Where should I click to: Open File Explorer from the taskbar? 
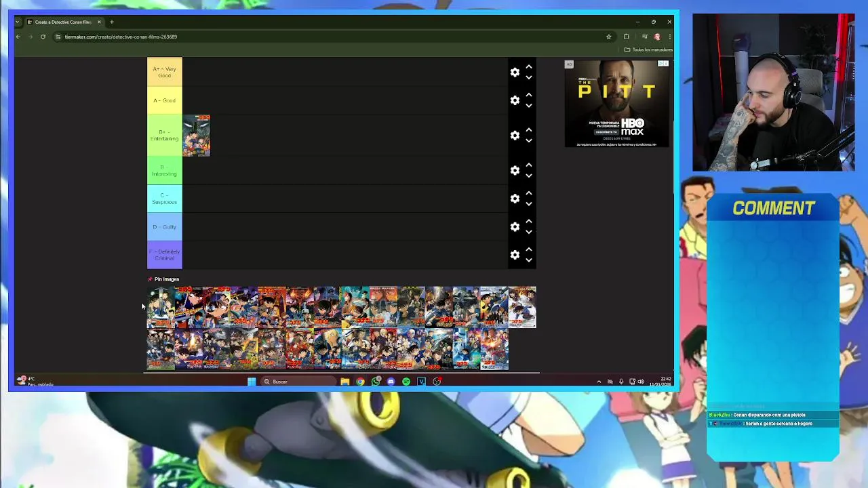tap(345, 382)
